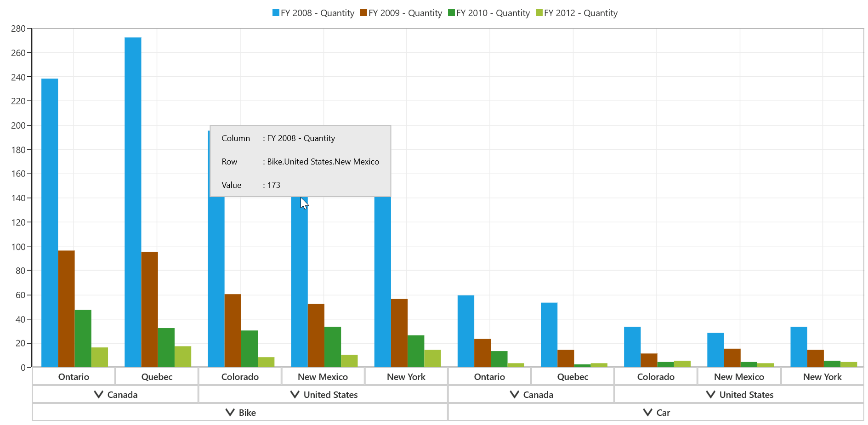This screenshot has height=425, width=868.
Task: Select the FY 2012 - Quantity legend label
Action: 581,13
